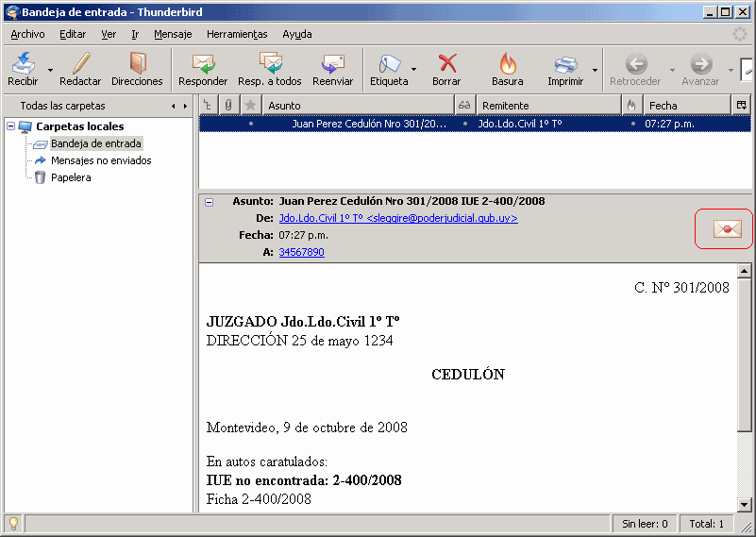Select Carpetas locales account
This screenshot has width=756, height=537.
coord(80,126)
